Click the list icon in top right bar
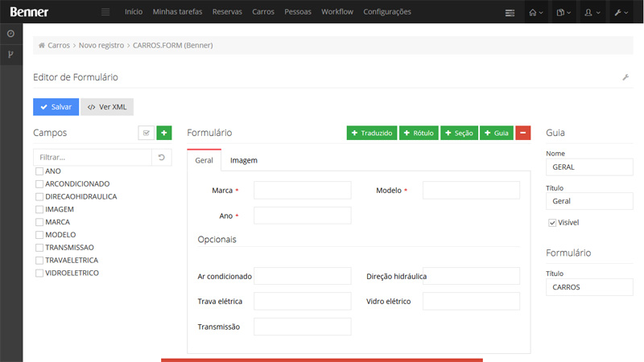Image resolution: width=644 pixels, height=362 pixels. [x=510, y=13]
